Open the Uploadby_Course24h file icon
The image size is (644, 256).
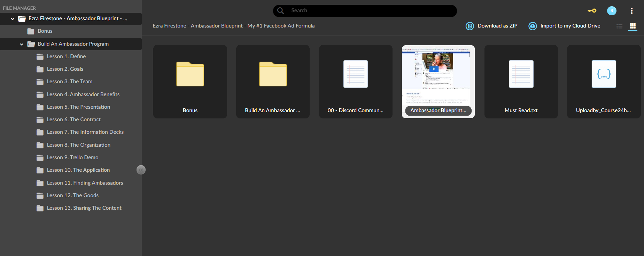[604, 74]
